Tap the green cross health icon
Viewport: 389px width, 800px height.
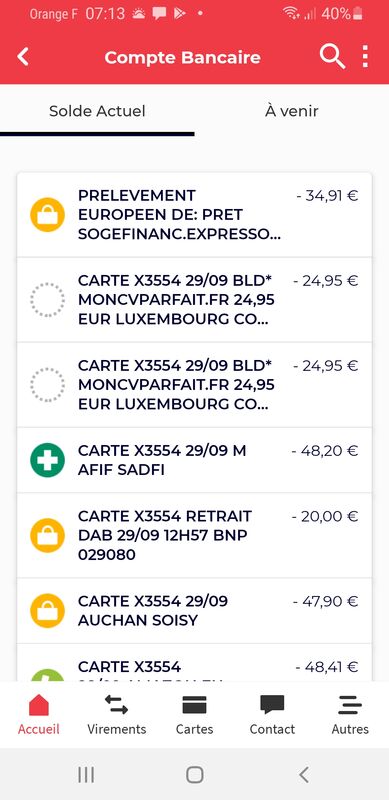(47, 460)
